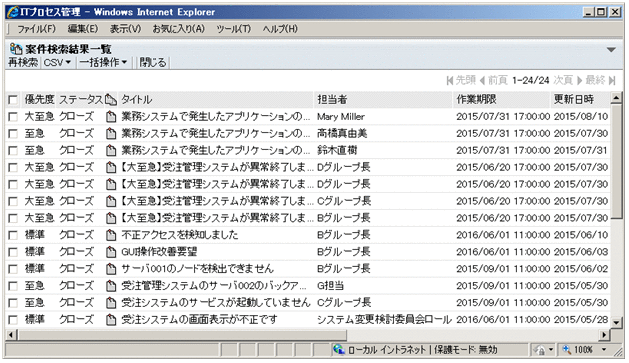Open document icon for 受注システムのサービス row
Screen dimensions: 629x363
pos(111,303)
